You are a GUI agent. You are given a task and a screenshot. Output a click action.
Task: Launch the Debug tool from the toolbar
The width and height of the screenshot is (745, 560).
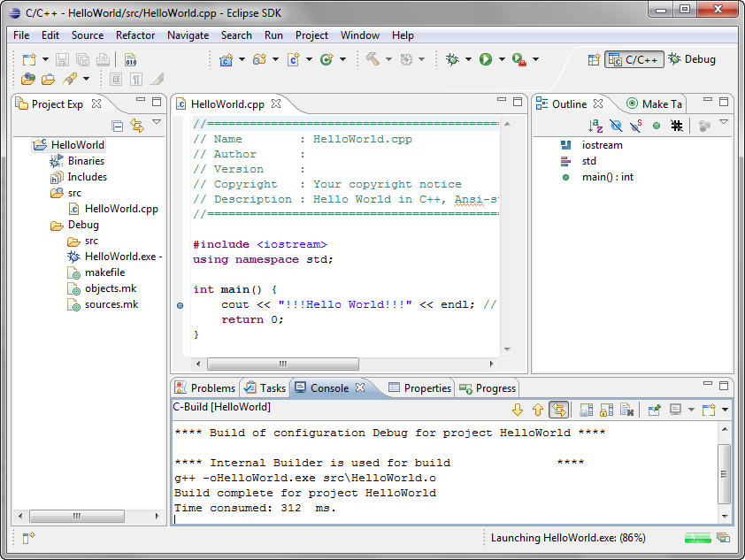454,59
